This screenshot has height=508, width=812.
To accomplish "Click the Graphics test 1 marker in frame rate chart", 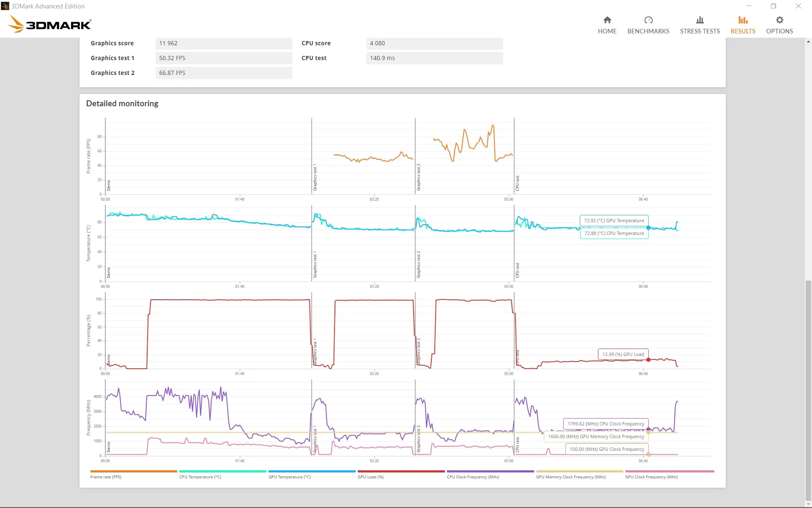I will (315, 177).
